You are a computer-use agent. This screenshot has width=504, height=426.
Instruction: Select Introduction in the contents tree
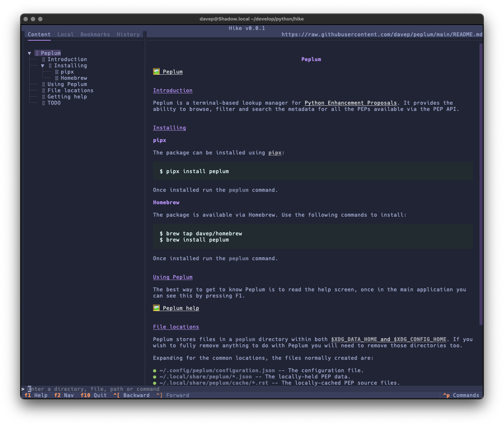pos(67,59)
